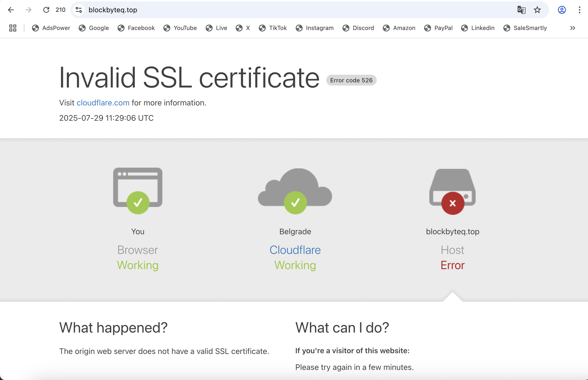This screenshot has width=588, height=380.
Task: Click 'Please try again in a few minutes.'
Action: [x=354, y=367]
